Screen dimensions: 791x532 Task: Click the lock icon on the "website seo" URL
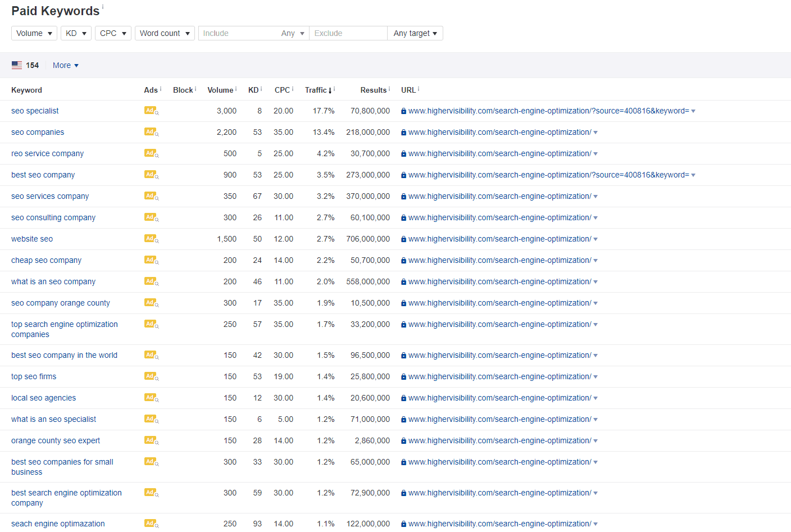[x=403, y=239]
